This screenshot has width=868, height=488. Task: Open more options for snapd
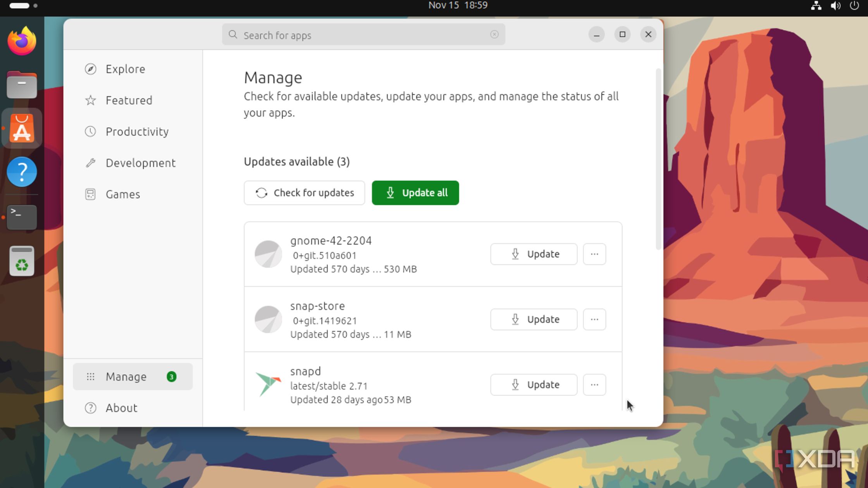[594, 385]
